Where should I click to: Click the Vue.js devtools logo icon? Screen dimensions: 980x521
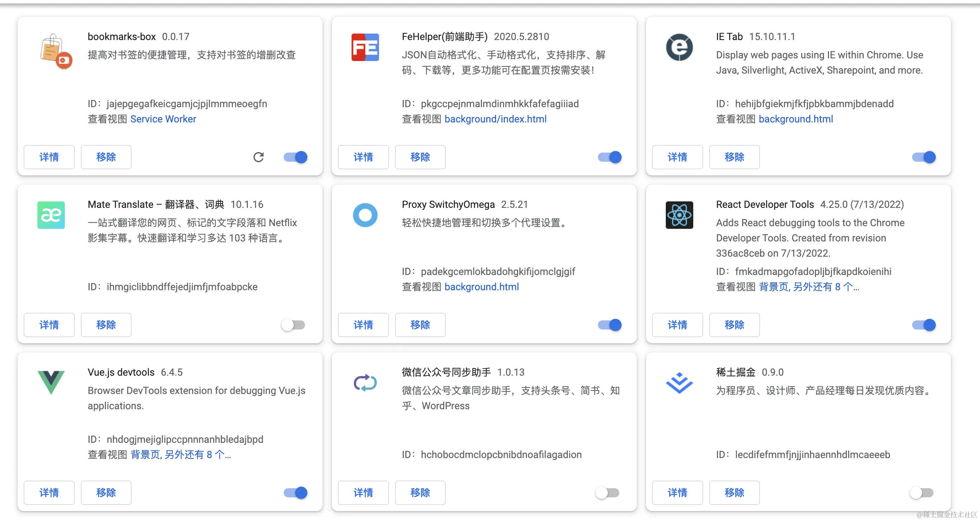tap(51, 382)
